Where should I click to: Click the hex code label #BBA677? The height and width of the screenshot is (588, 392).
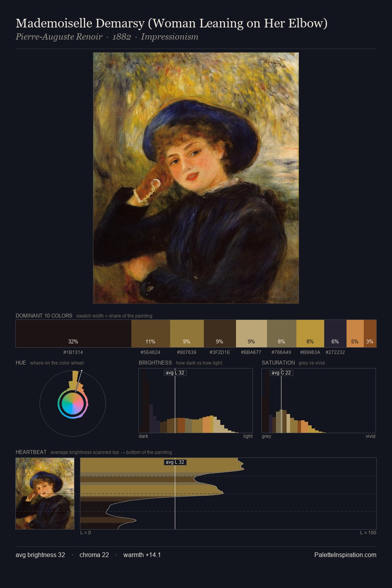coord(251,352)
